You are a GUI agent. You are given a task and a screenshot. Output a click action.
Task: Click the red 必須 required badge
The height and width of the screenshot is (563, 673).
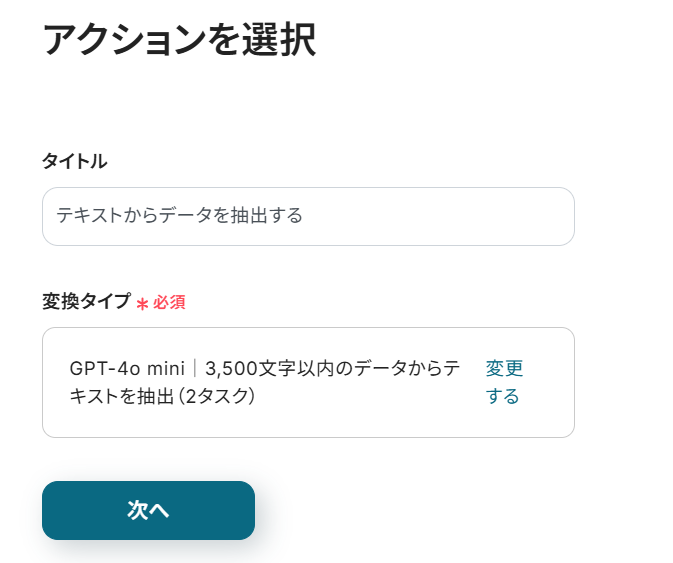tap(169, 302)
